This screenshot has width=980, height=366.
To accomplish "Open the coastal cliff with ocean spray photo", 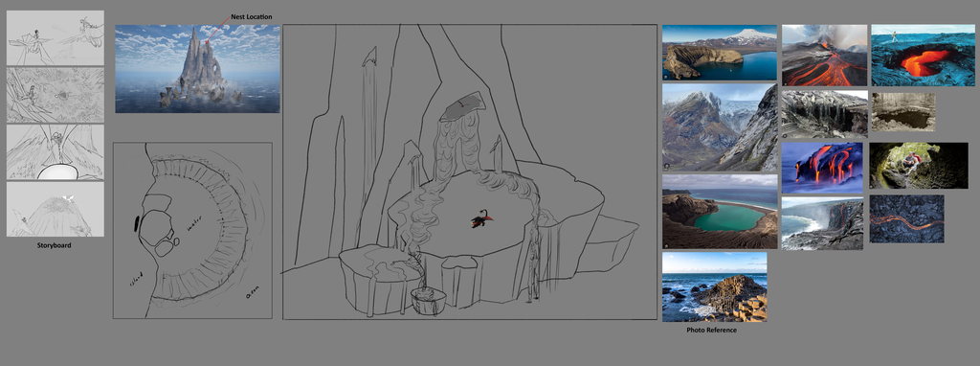I will pos(822,224).
